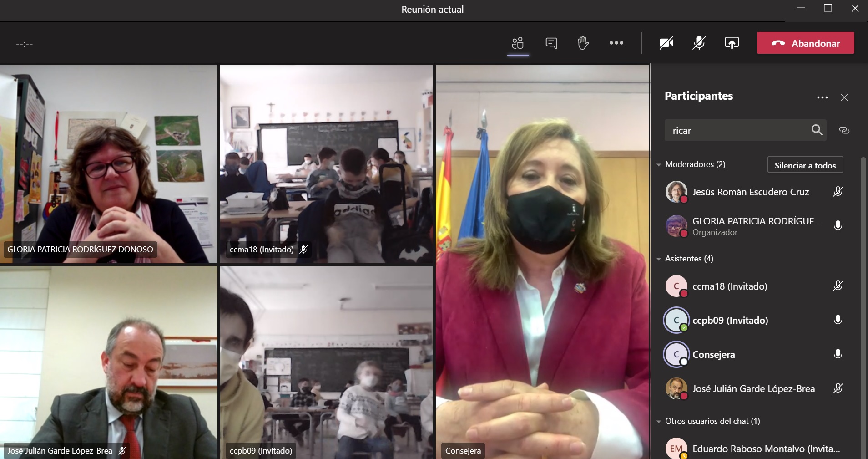The height and width of the screenshot is (459, 868).
Task: Leave the meeting with Abandonar
Action: (805, 43)
